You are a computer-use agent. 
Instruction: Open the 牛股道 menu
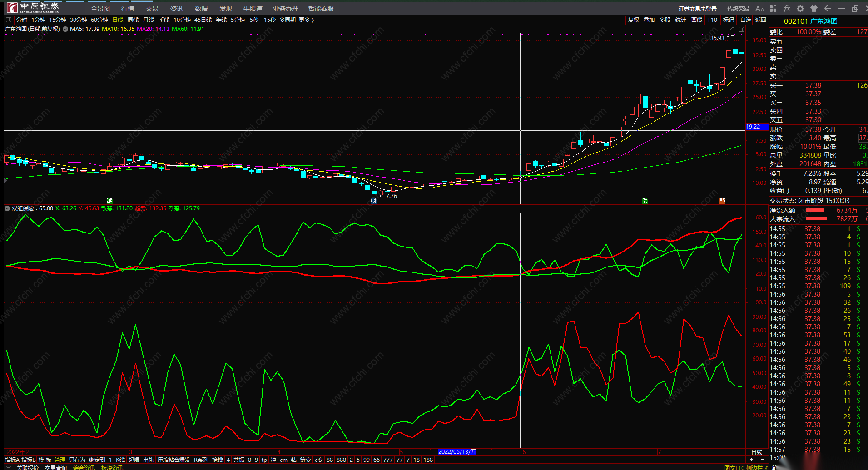253,9
